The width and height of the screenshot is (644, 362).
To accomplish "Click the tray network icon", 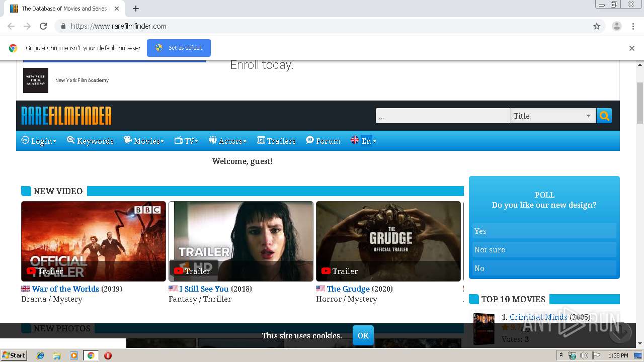I will pos(573,355).
